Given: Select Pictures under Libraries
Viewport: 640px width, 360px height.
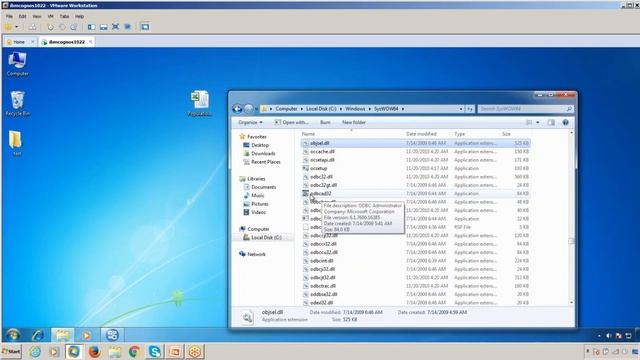Looking at the screenshot, I should 256,204.
